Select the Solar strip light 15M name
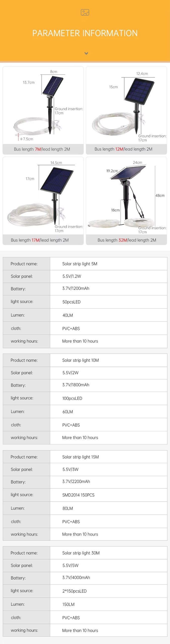The height and width of the screenshot is (644, 170). 80,457
